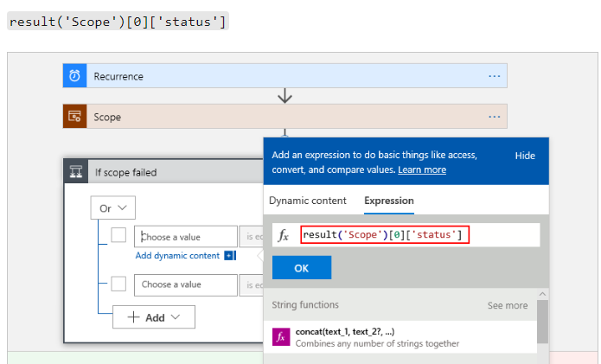Viewport: 601px width, 364px height.
Task: Click the purple concat function icon
Action: click(281, 337)
